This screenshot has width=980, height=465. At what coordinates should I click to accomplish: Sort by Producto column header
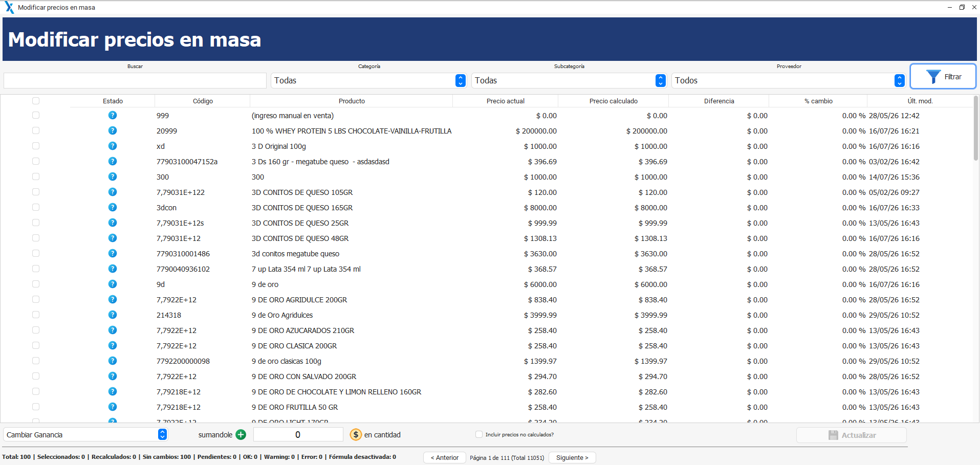click(x=352, y=101)
